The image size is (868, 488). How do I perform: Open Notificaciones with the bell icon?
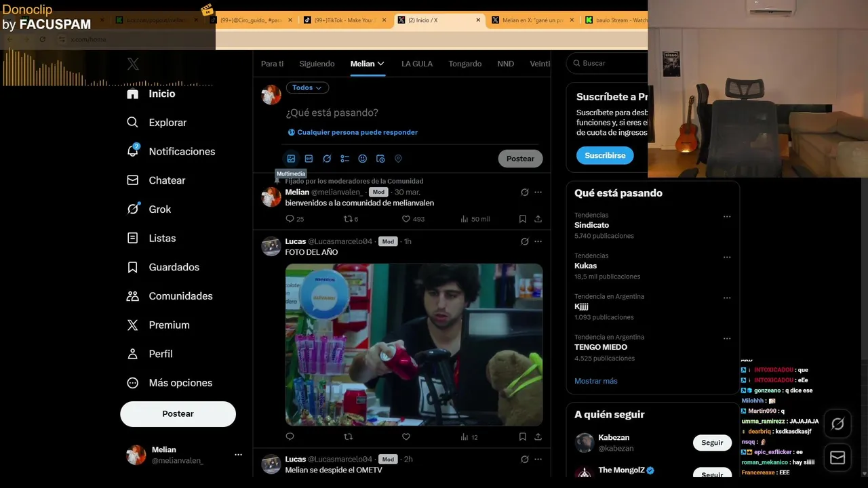pyautogui.click(x=171, y=152)
